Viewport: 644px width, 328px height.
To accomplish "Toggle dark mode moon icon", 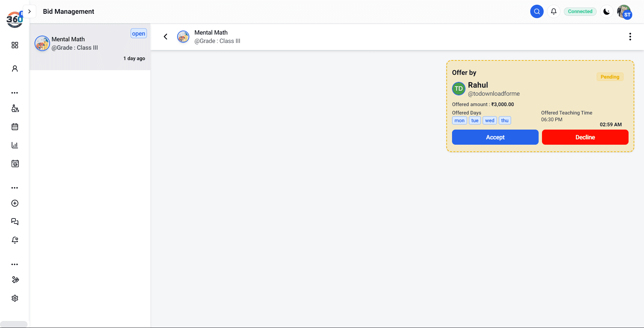I will (606, 11).
